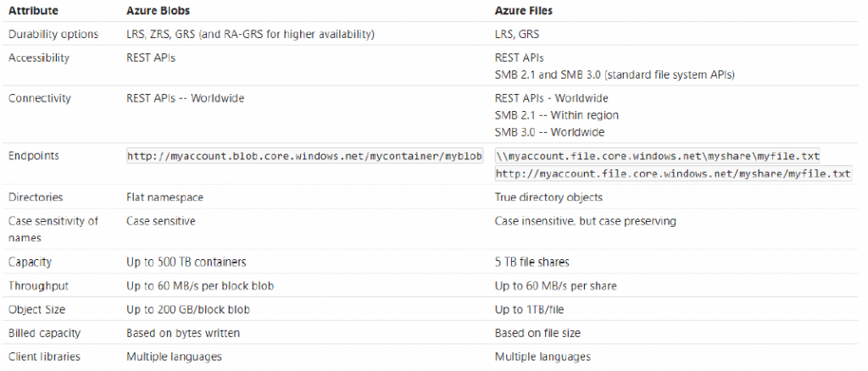This screenshot has width=868, height=371.
Task: Click the blob endpoint URL code text
Action: (304, 156)
